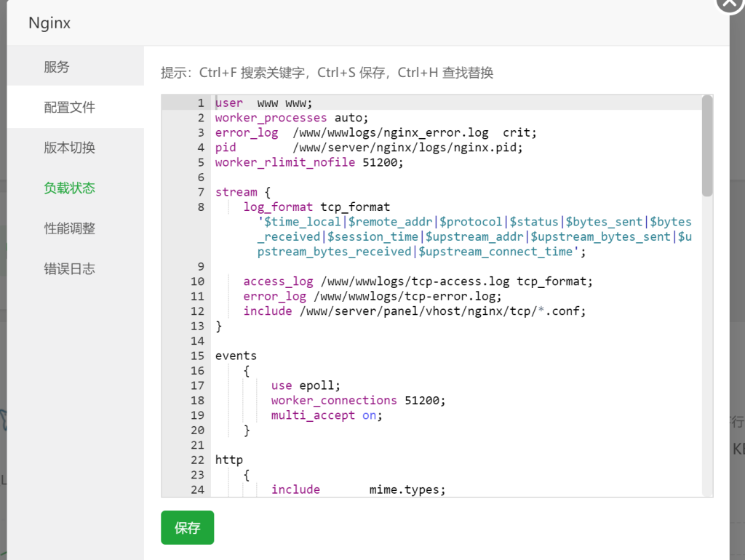Image resolution: width=745 pixels, height=560 pixels.
Task: Click the '$time_local' variable text
Action: pyautogui.click(x=302, y=222)
